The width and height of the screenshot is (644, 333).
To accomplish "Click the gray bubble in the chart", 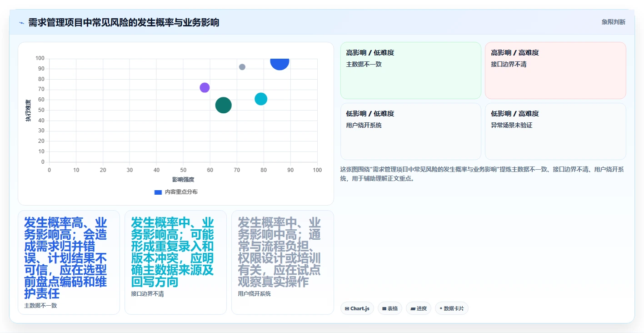I will (x=242, y=67).
